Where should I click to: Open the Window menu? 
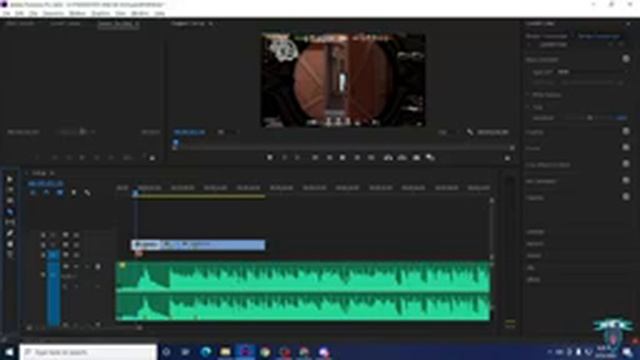tap(140, 13)
